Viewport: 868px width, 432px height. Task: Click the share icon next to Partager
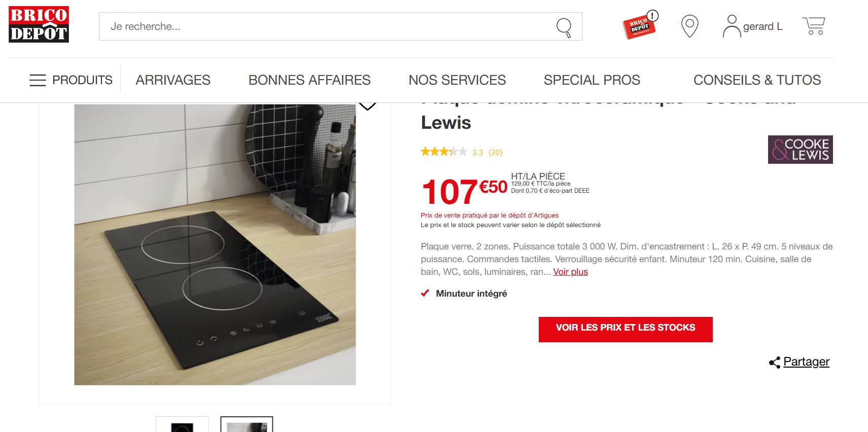[x=775, y=363]
